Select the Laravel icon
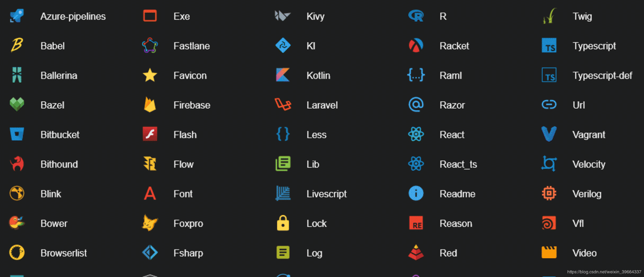This screenshot has height=277, width=644. [x=283, y=105]
